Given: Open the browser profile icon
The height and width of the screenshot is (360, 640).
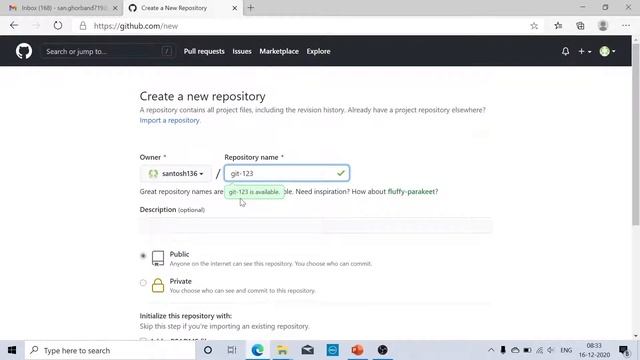Looking at the screenshot, I should coord(603,26).
